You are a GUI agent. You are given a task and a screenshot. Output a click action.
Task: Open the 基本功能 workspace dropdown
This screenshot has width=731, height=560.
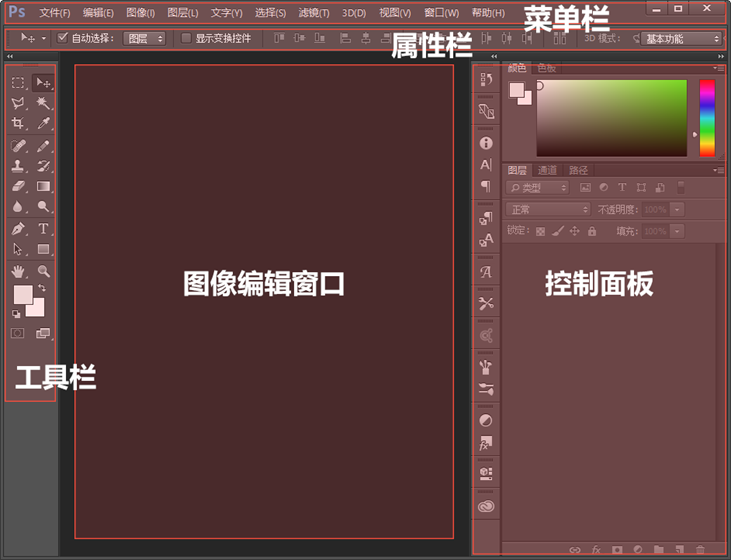682,38
